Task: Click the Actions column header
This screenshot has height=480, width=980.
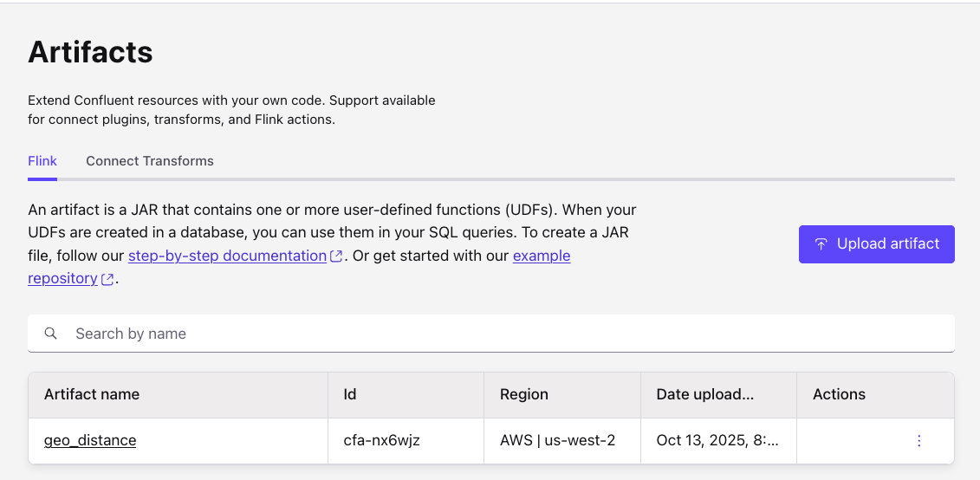Action: [x=839, y=394]
